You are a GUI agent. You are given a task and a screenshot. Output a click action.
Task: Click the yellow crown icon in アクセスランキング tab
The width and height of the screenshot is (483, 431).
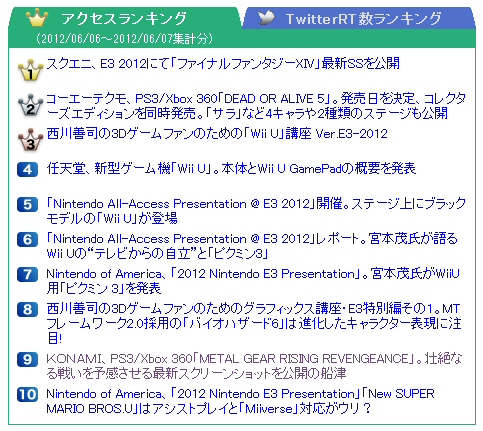point(37,18)
